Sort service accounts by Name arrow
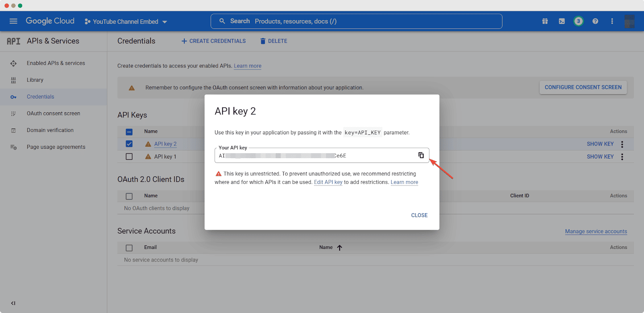 tap(340, 248)
